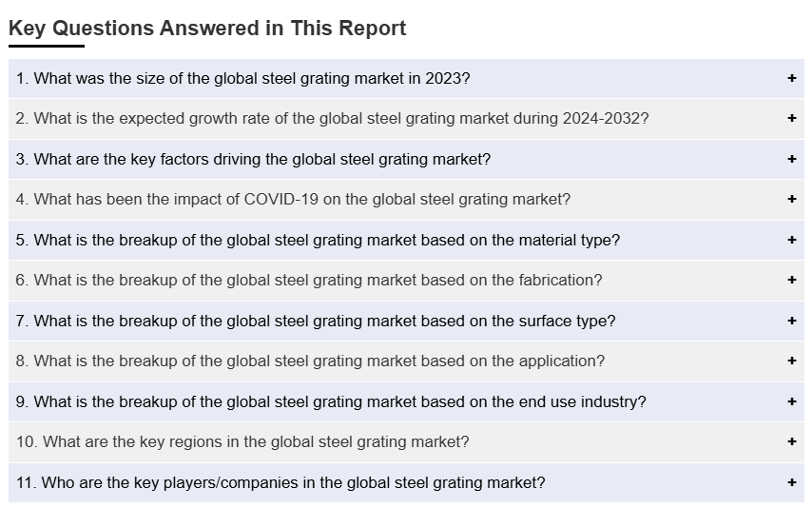Select the expected growth rate 2024-2032 question text
The width and height of the screenshot is (812, 508).
[x=332, y=119]
